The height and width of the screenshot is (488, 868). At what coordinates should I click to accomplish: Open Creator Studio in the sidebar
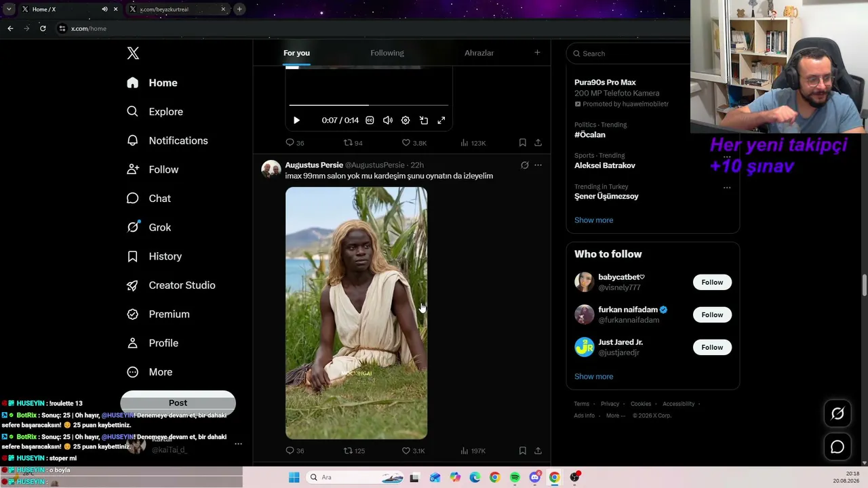(171, 285)
